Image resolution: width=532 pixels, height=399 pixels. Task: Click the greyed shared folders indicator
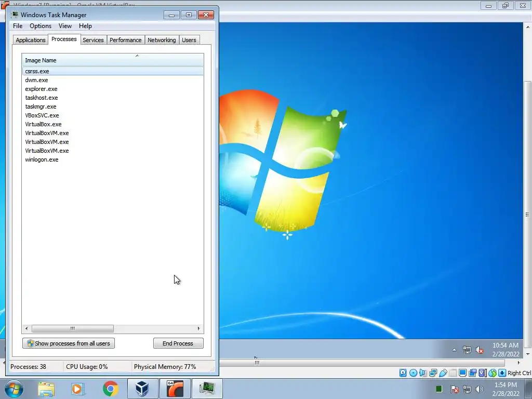click(453, 373)
